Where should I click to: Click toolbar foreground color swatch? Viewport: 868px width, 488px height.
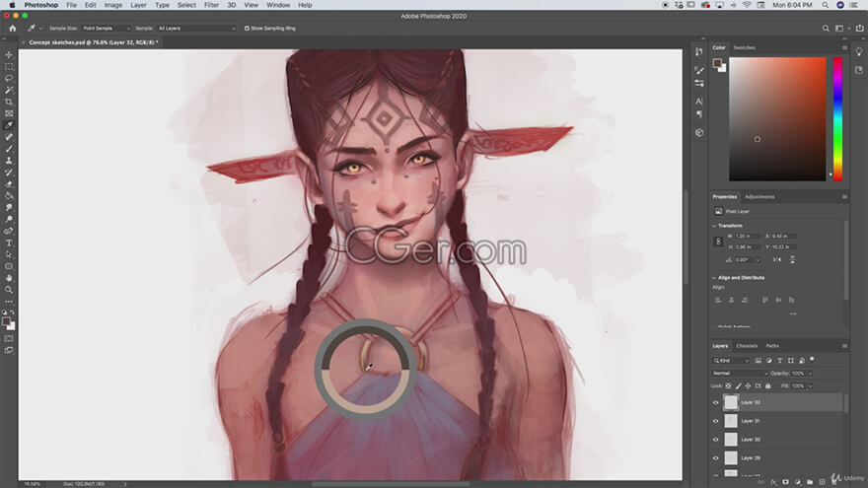pos(6,321)
